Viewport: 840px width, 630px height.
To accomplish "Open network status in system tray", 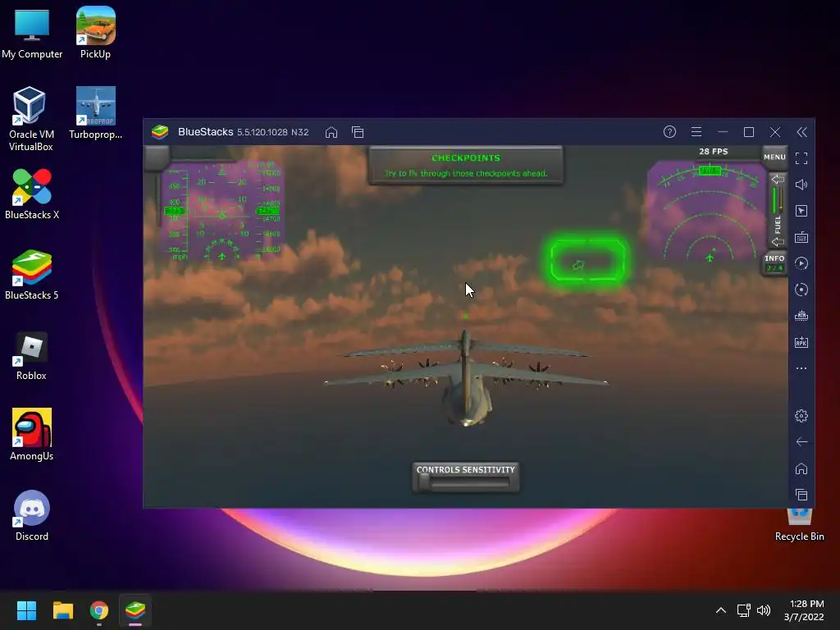I will tap(743, 610).
